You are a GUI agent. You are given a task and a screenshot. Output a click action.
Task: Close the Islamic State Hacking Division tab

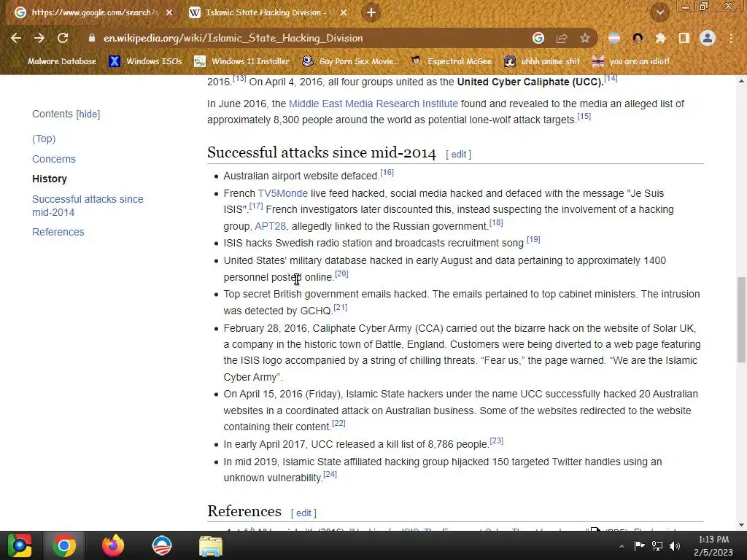pos(344,13)
